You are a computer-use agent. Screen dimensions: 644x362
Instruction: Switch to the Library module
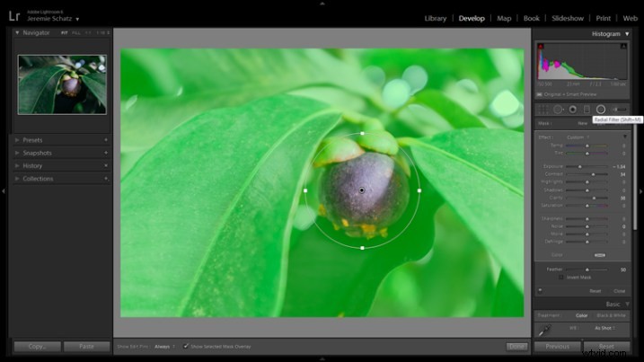point(436,18)
